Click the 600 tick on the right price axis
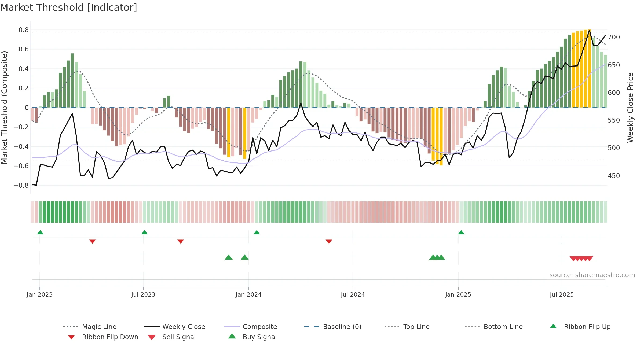The width and height of the screenshot is (644, 362). point(614,93)
